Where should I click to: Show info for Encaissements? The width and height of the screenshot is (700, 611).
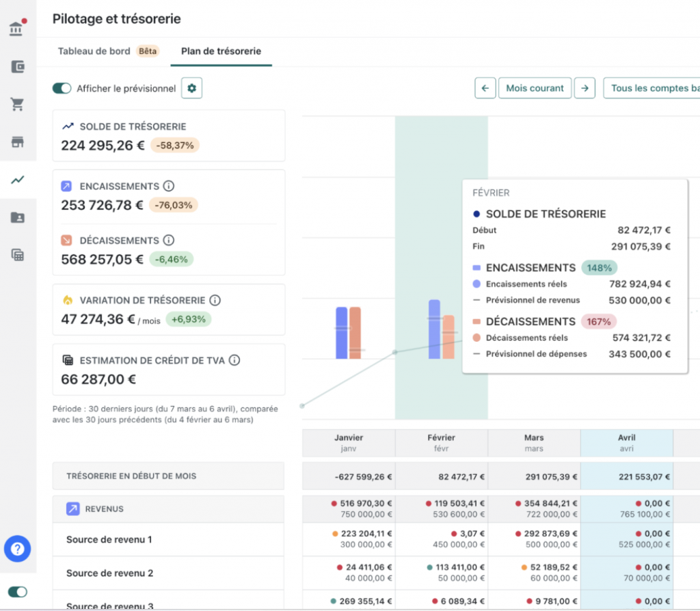(169, 186)
